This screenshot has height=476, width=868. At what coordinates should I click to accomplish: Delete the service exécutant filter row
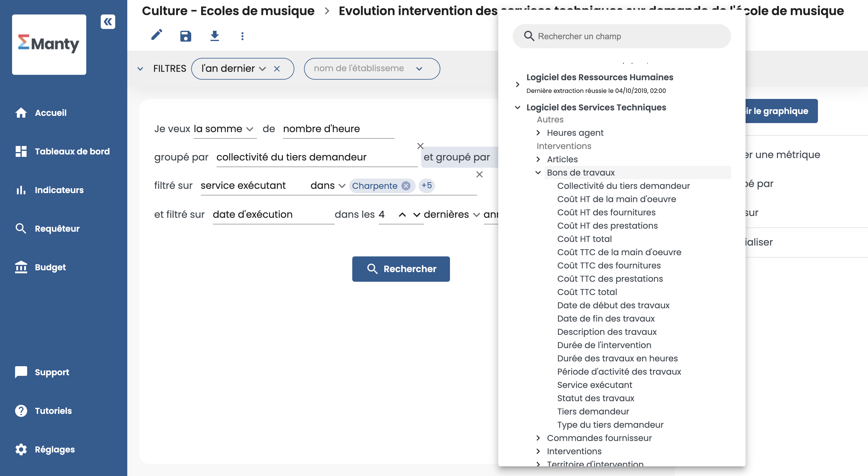pos(479,174)
